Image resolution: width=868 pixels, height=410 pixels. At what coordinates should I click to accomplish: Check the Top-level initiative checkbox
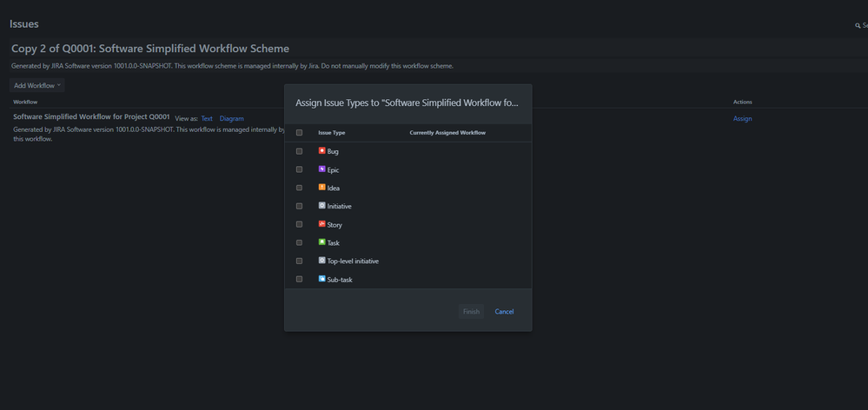[299, 261]
